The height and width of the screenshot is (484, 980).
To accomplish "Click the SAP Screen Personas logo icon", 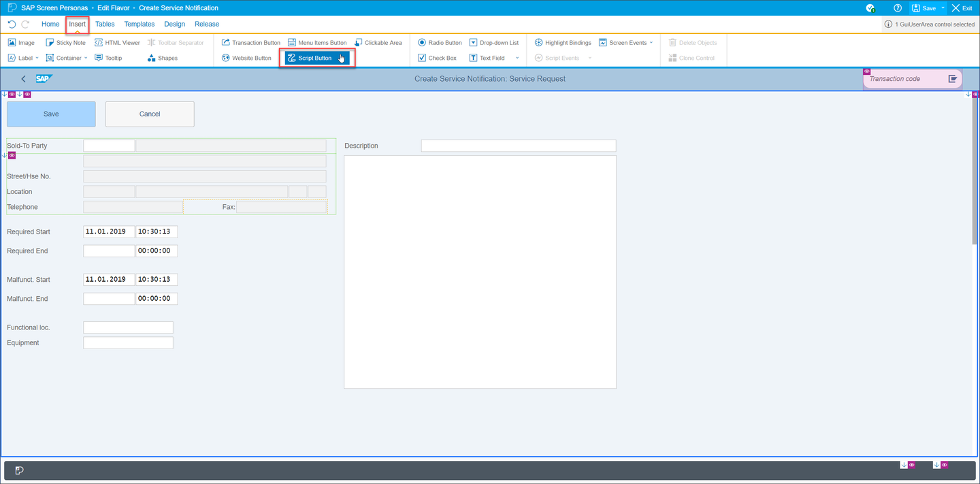I will [12, 7].
